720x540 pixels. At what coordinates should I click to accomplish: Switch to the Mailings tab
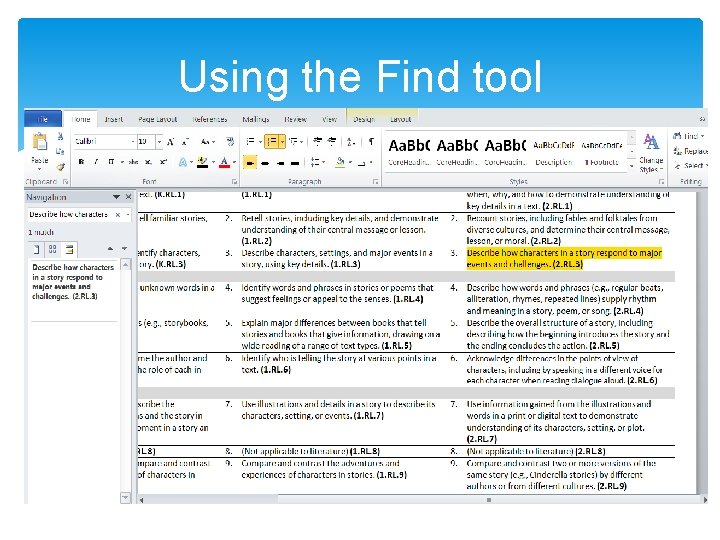click(256, 119)
